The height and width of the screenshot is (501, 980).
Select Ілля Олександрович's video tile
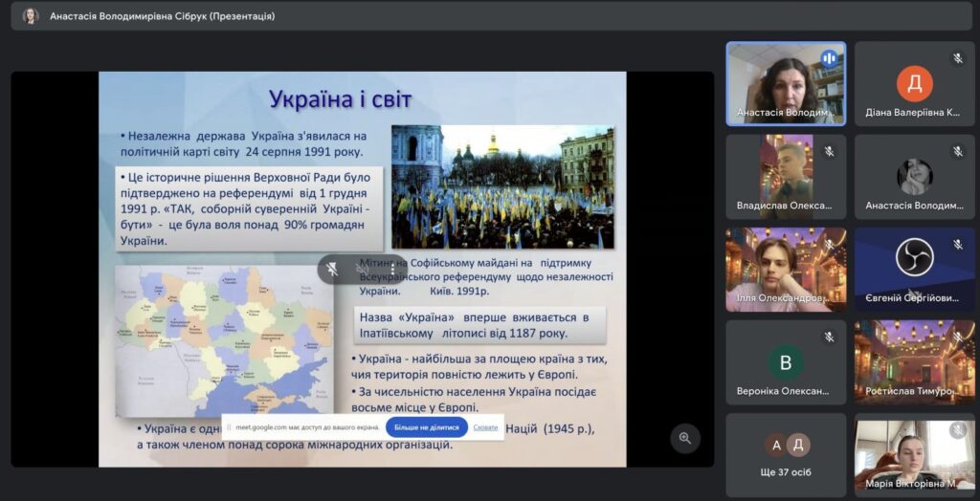pyautogui.click(x=786, y=269)
